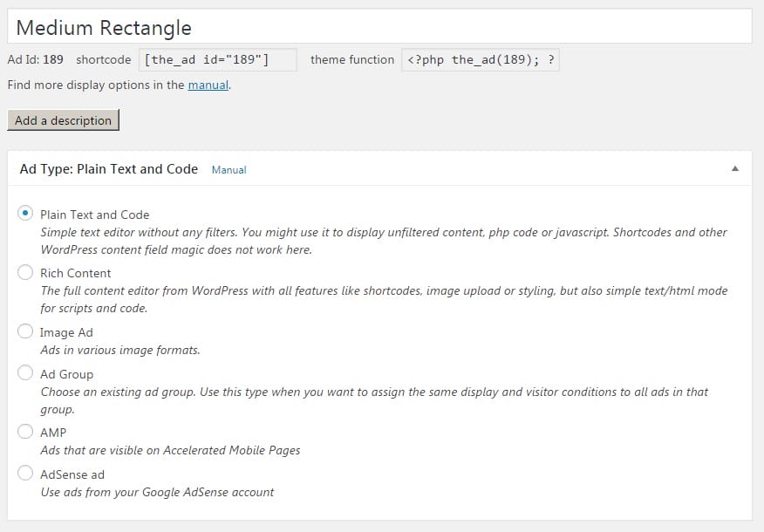This screenshot has height=532, width=764.
Task: Pick the Ad Group ad type
Action: pos(25,373)
